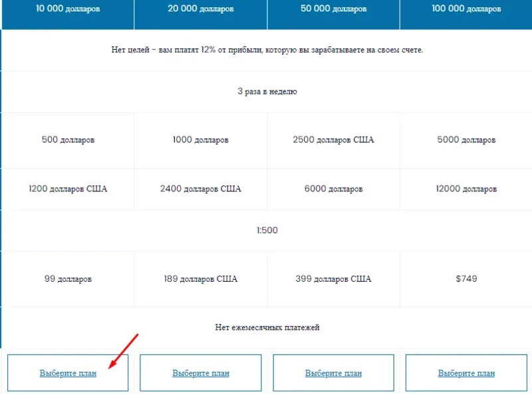This screenshot has width=532, height=394.
Task: Click the "Нет целей – вам платят 12%" sentence
Action: pos(267,50)
